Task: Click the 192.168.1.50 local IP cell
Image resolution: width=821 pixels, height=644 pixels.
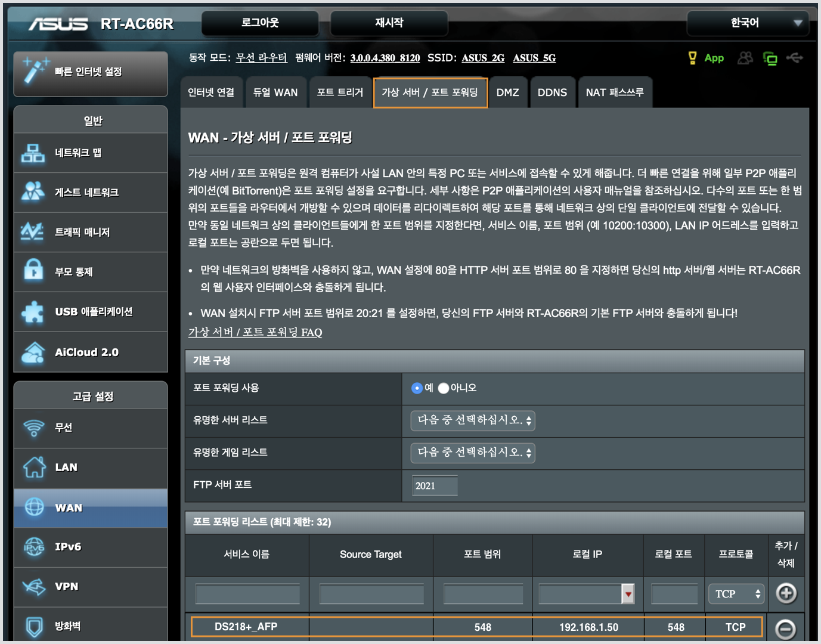Action: tap(588, 627)
